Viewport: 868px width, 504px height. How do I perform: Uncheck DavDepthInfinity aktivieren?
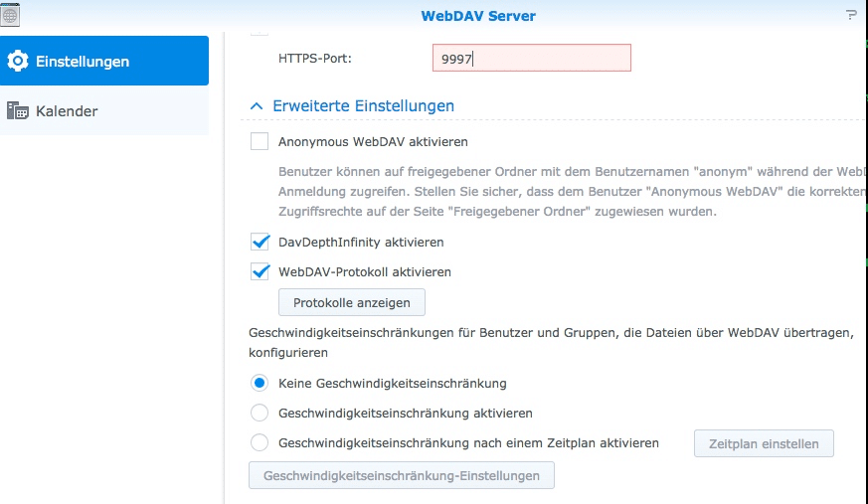pos(260,242)
